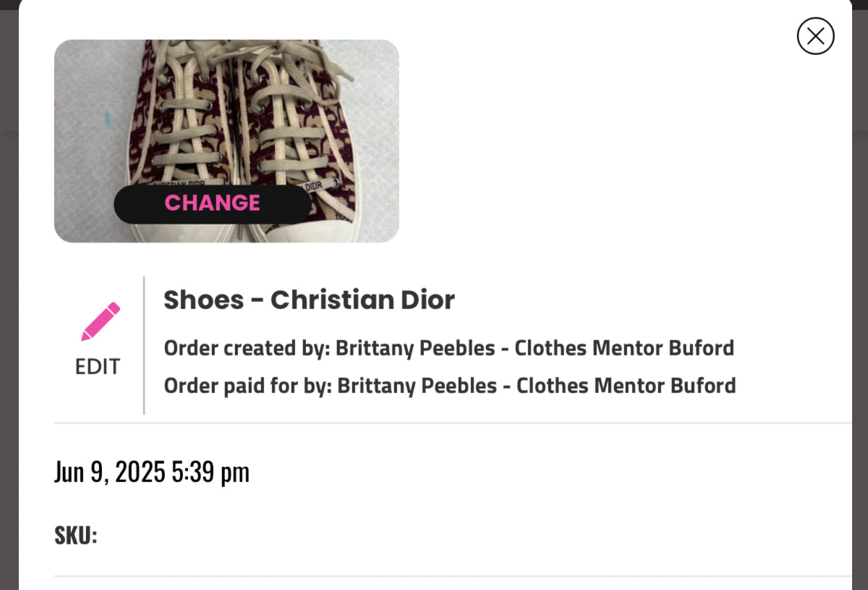Click the '5:39 pm' time text
This screenshot has height=590, width=868.
pos(210,472)
